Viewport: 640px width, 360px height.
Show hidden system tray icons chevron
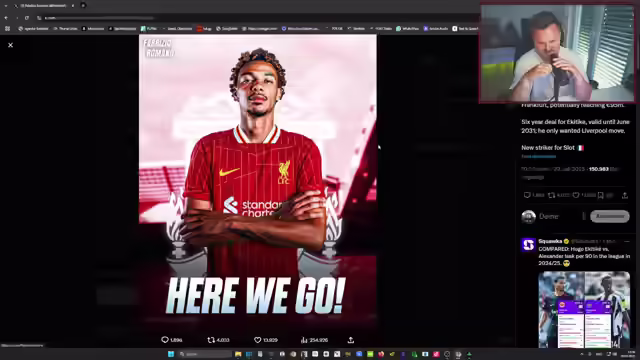(x=582, y=354)
